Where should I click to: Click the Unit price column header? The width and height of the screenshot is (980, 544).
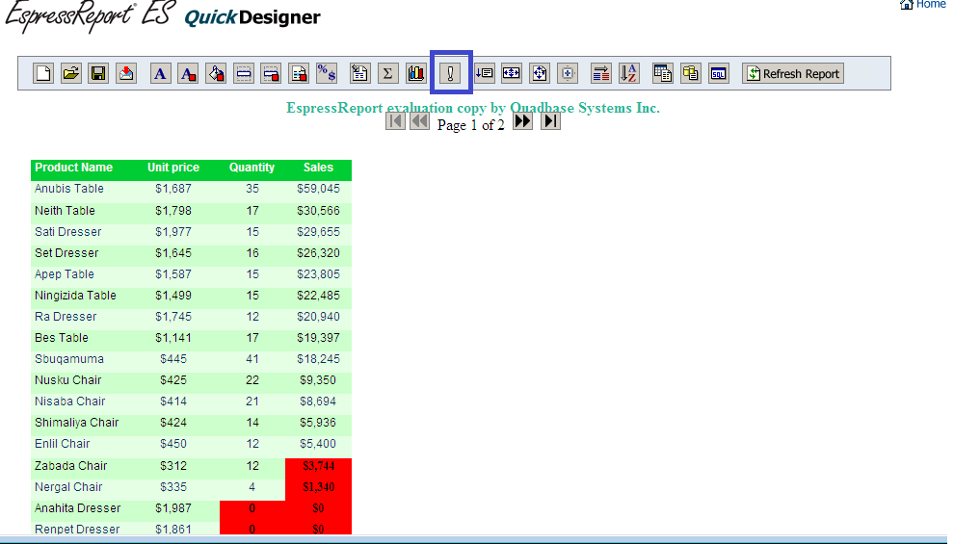173,168
